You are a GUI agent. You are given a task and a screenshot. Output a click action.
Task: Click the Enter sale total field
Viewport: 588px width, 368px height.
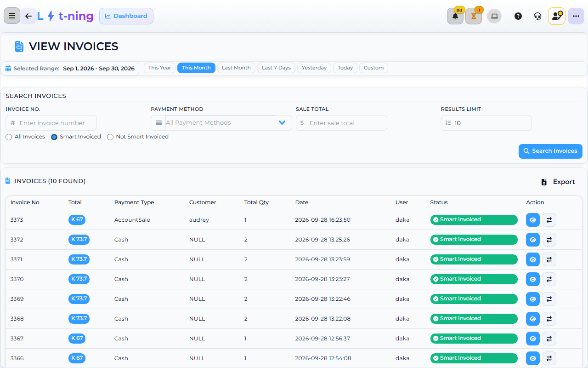tap(341, 123)
